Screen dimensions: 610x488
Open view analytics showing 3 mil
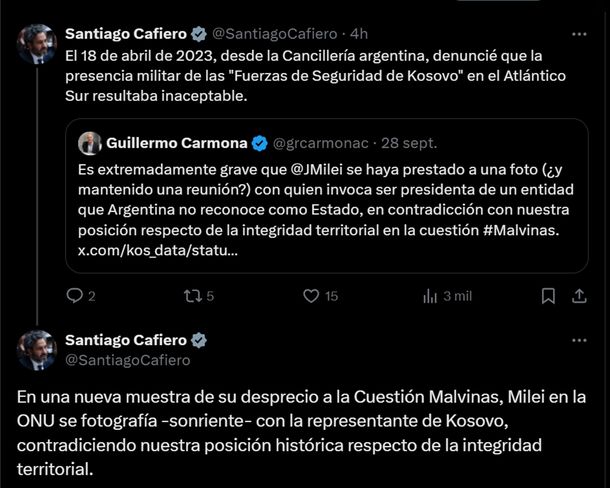(431, 295)
